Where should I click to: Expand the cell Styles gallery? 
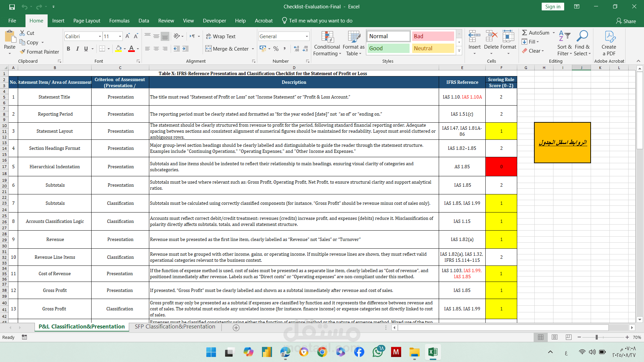click(459, 51)
